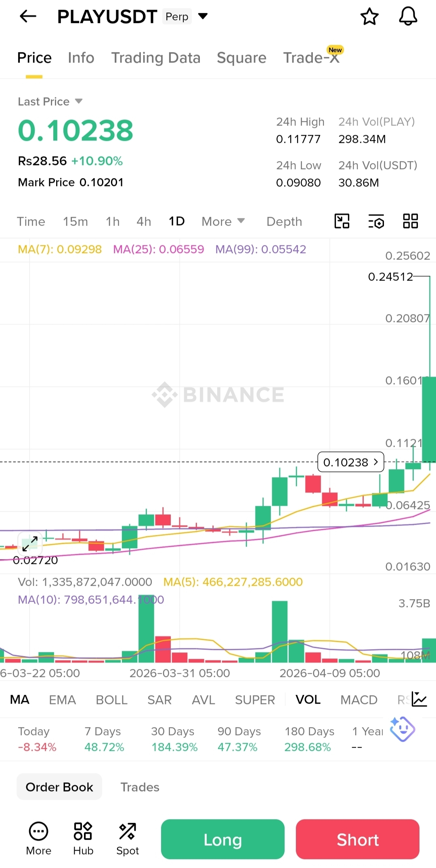Go back using the arrow icon

pos(28,17)
